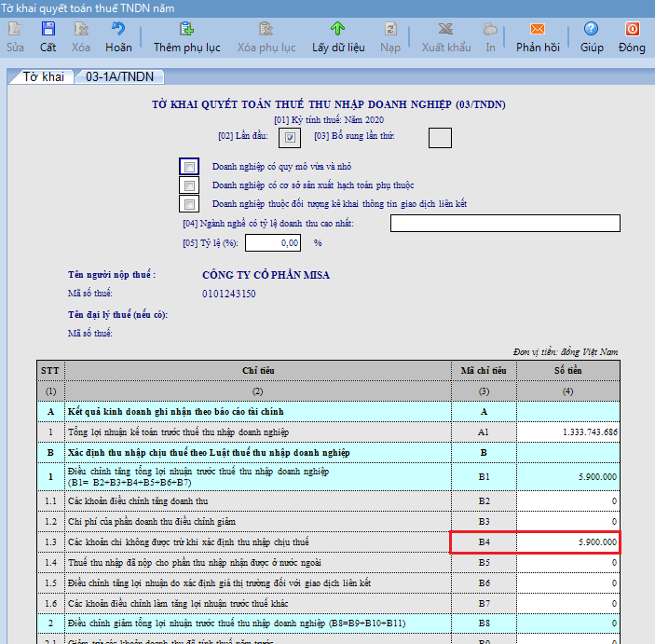Click the B8 amount cell
The height and width of the screenshot is (644, 655).
(568, 623)
